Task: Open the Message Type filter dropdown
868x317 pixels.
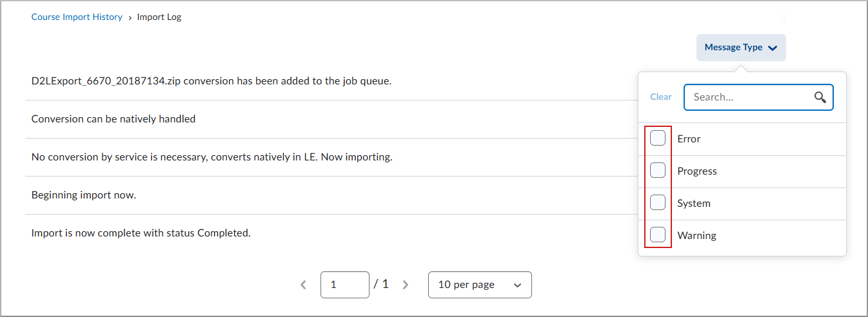Action: (740, 48)
